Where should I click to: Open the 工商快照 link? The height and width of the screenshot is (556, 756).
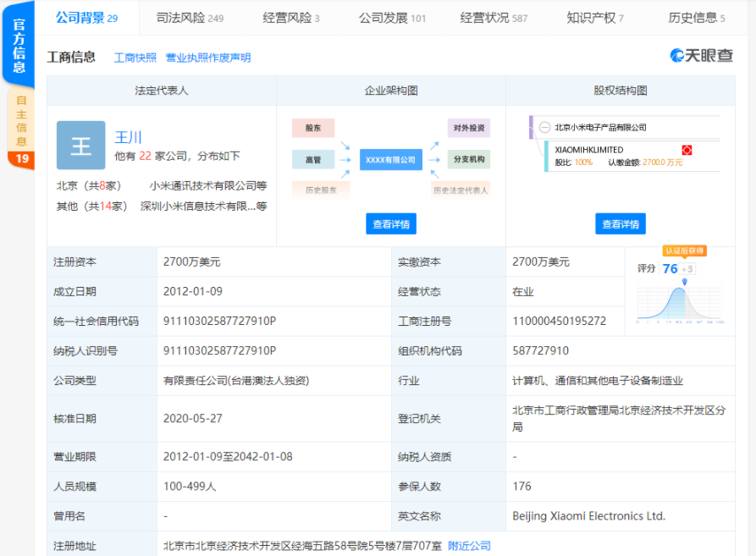click(135, 58)
